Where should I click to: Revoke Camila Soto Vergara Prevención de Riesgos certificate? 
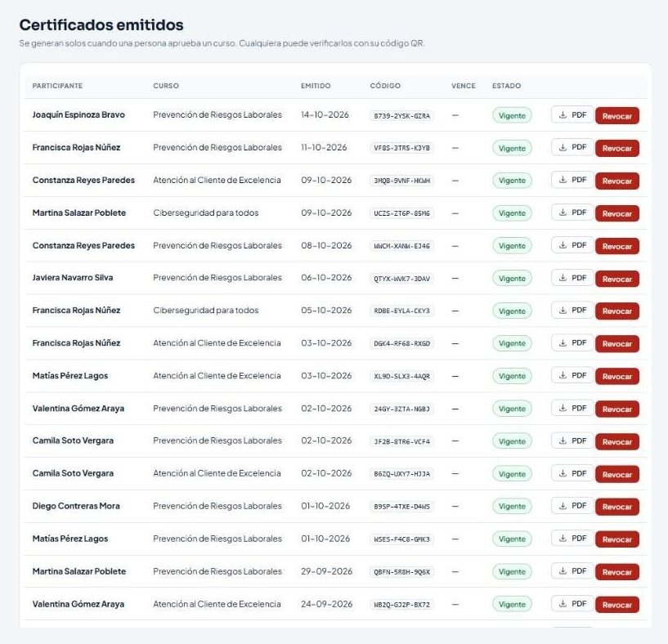(x=616, y=442)
